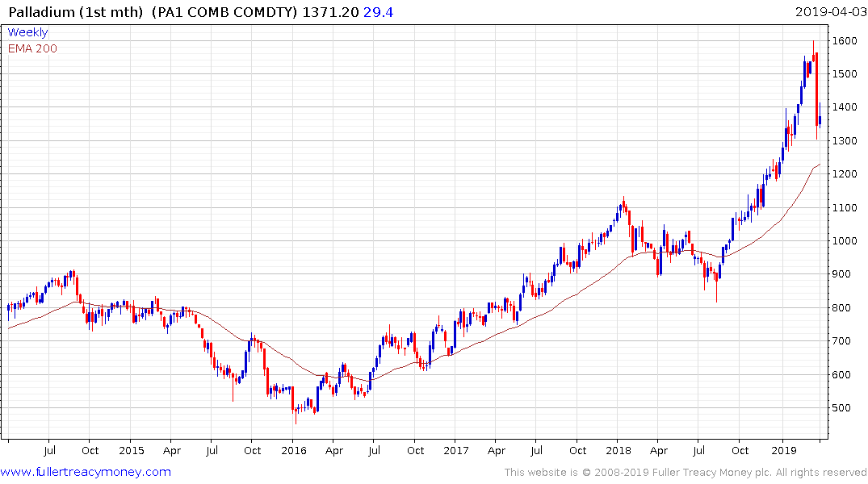Viewport: 868px width, 484px height.
Task: Click the chart title 'Palladium (1st mth)'
Action: (x=76, y=12)
